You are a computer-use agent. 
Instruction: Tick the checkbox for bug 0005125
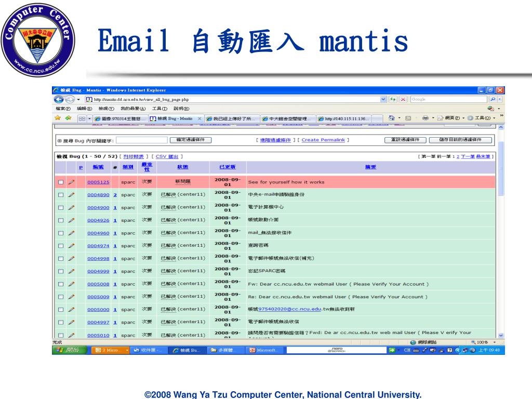click(61, 182)
